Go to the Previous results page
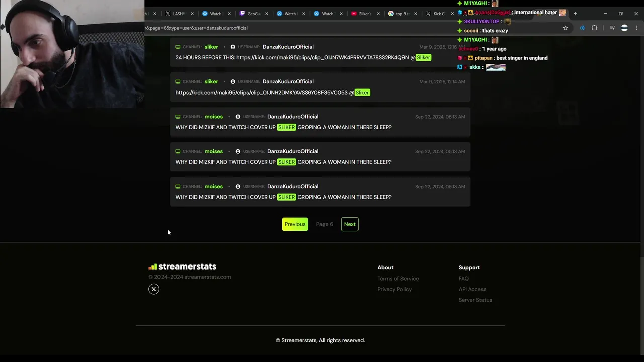The width and height of the screenshot is (644, 362). point(295,224)
